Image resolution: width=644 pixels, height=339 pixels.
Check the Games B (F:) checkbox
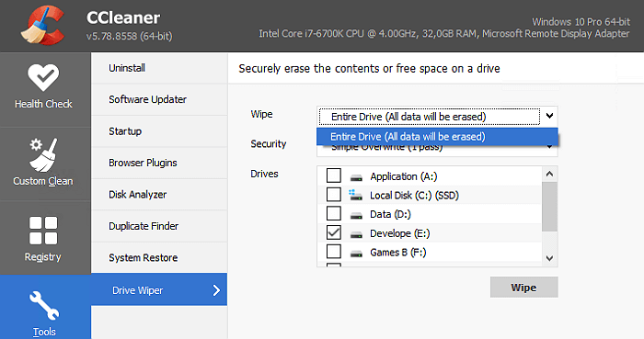click(333, 252)
